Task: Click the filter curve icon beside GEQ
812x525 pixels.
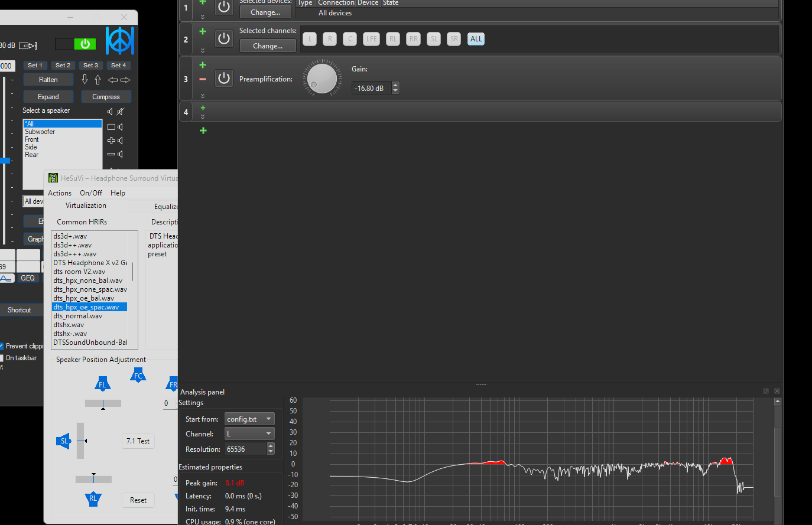Action: click(x=7, y=278)
